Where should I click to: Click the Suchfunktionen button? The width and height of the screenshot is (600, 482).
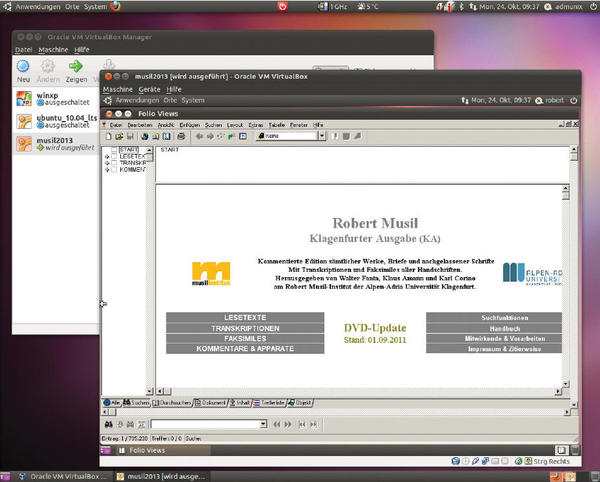click(494, 318)
